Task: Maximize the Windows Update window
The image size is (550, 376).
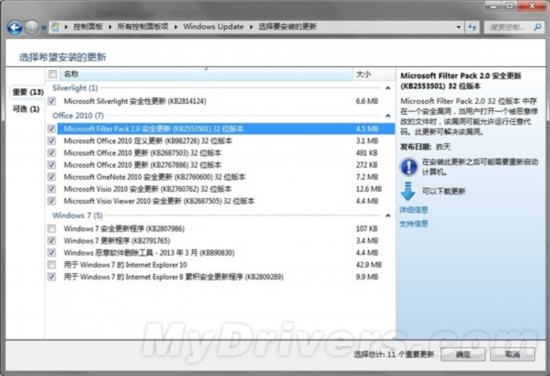Action: (510, 6)
